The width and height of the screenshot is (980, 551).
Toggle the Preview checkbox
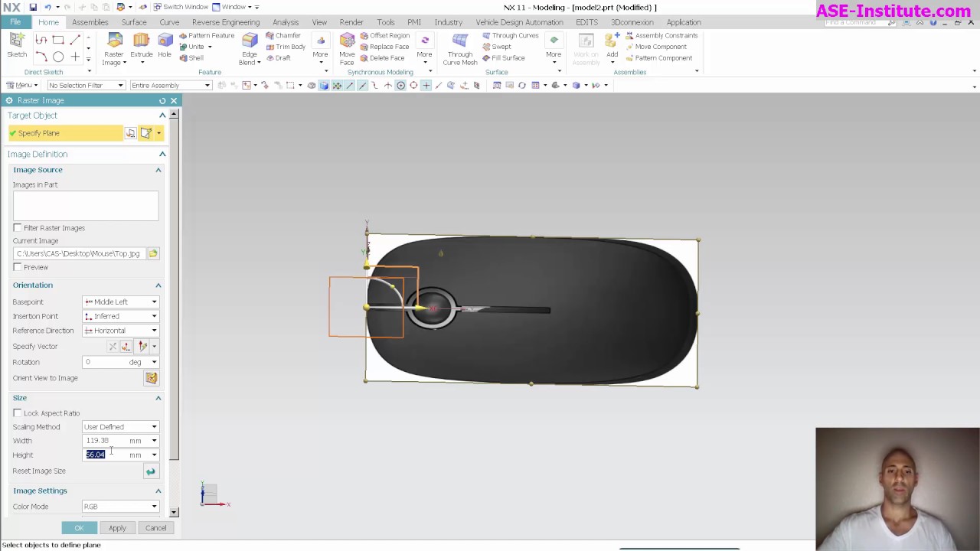pyautogui.click(x=18, y=267)
